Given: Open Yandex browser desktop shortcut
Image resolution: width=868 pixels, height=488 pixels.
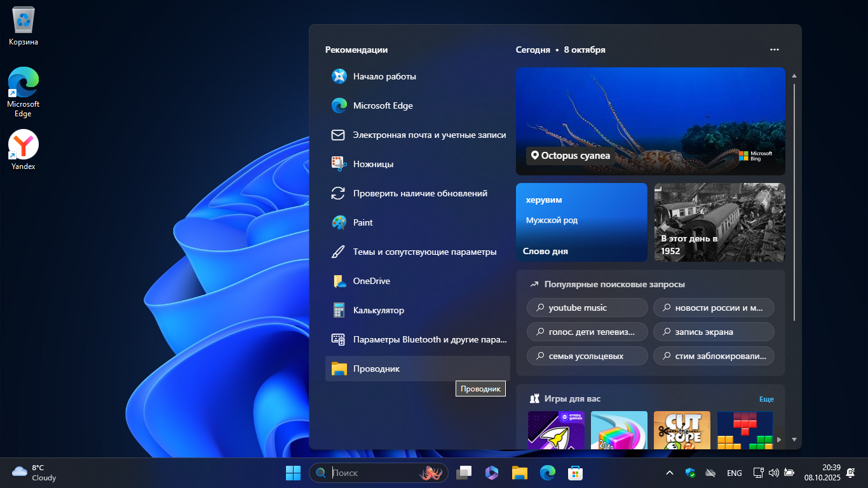Looking at the screenshot, I should [x=24, y=146].
